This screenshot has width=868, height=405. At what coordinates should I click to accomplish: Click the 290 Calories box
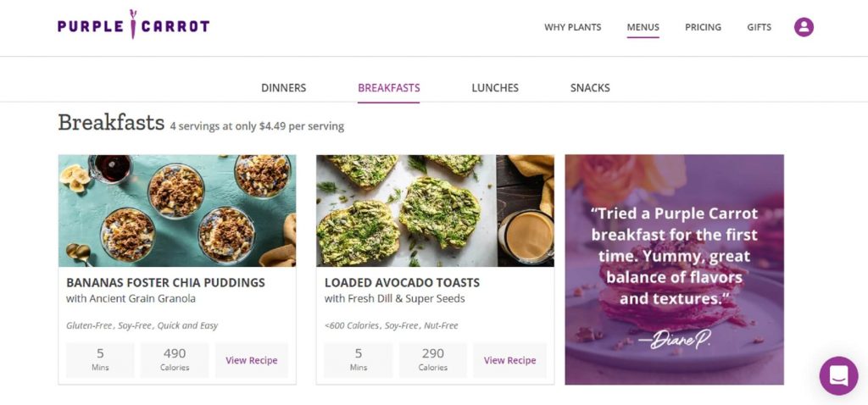coord(432,359)
